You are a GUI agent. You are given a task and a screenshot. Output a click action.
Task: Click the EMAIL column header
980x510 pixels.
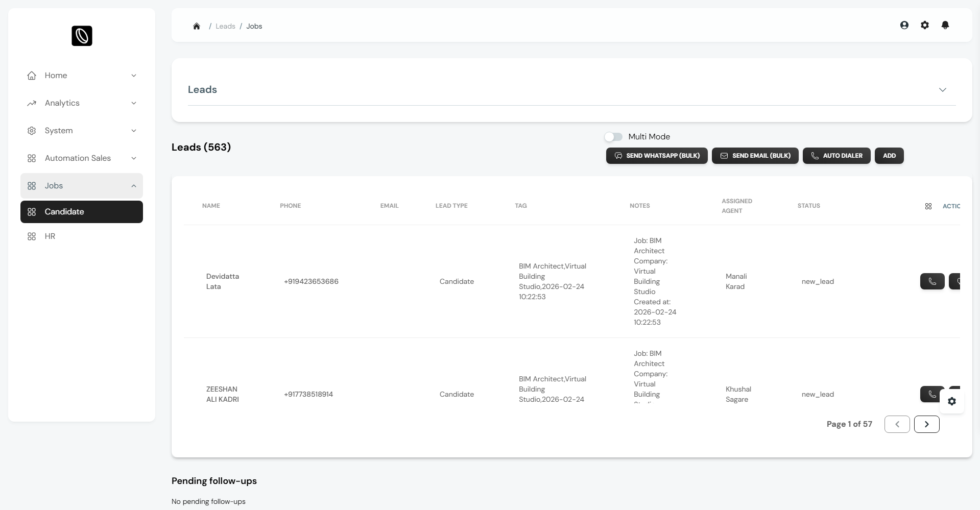click(389, 206)
